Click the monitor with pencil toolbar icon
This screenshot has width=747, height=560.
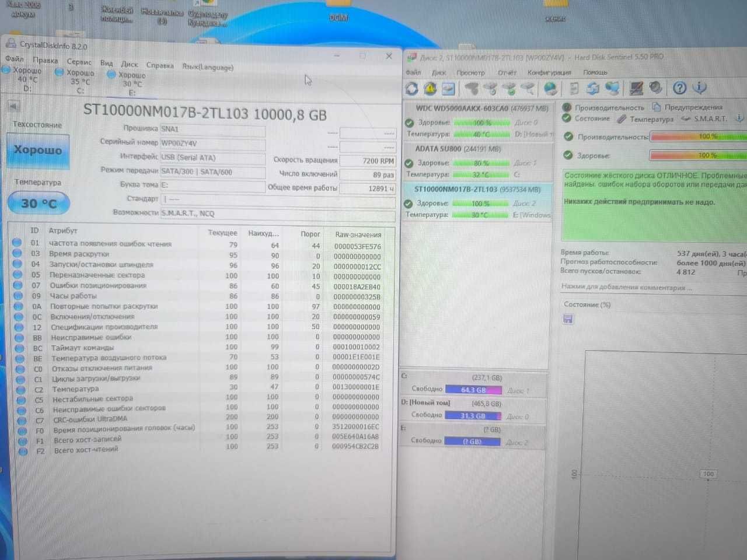pos(636,89)
